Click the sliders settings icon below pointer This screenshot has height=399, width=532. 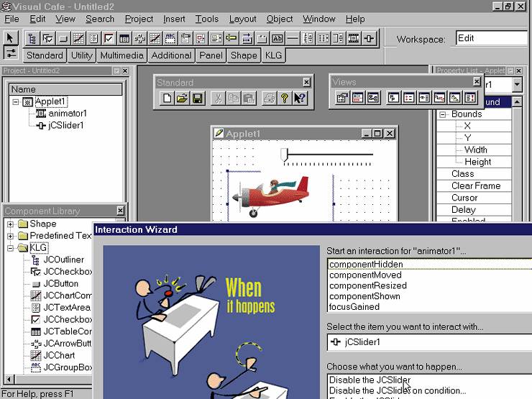pos(10,52)
